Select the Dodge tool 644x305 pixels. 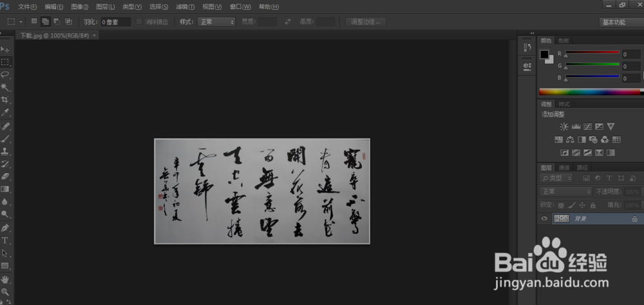pyautogui.click(x=5, y=213)
